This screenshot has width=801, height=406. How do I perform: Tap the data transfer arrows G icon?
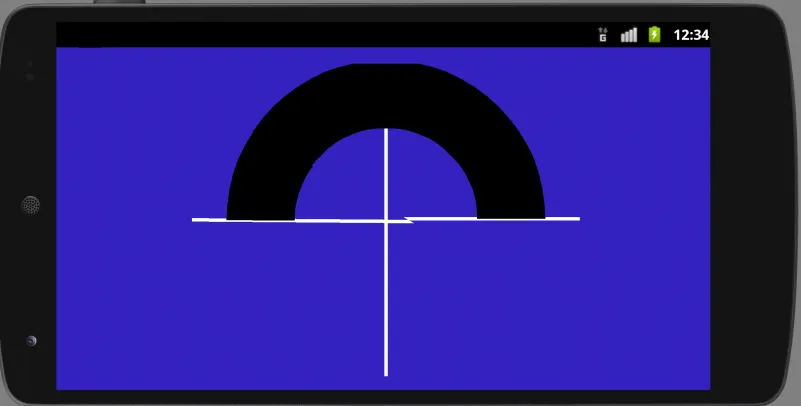603,34
